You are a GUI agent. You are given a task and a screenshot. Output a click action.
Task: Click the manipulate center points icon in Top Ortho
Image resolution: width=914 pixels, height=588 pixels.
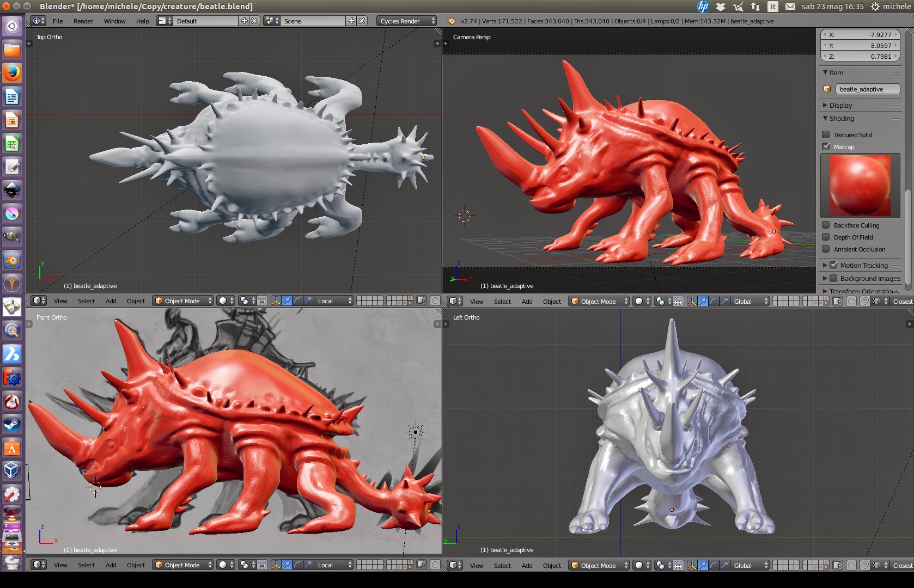pos(262,301)
